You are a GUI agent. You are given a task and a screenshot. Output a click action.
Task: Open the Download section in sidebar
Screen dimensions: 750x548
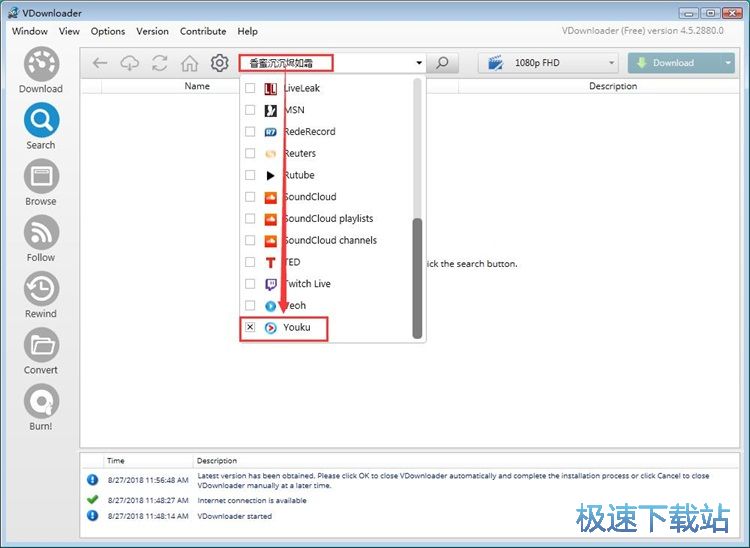pos(41,70)
